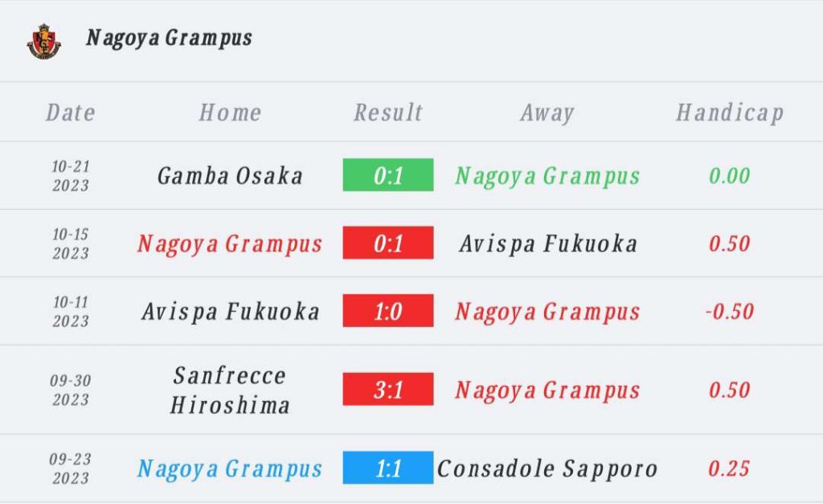The width and height of the screenshot is (823, 504).
Task: Click the Away column header
Action: 547,113
